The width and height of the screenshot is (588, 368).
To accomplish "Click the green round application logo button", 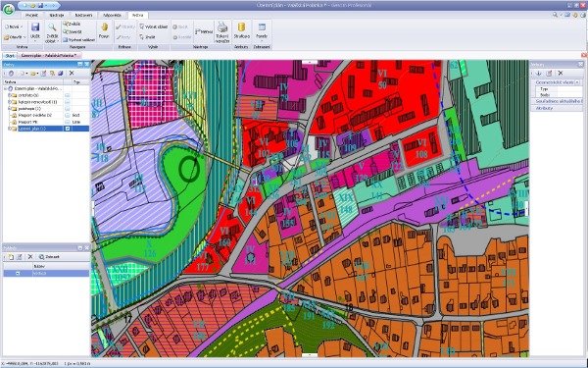I will pyautogui.click(x=8, y=9).
